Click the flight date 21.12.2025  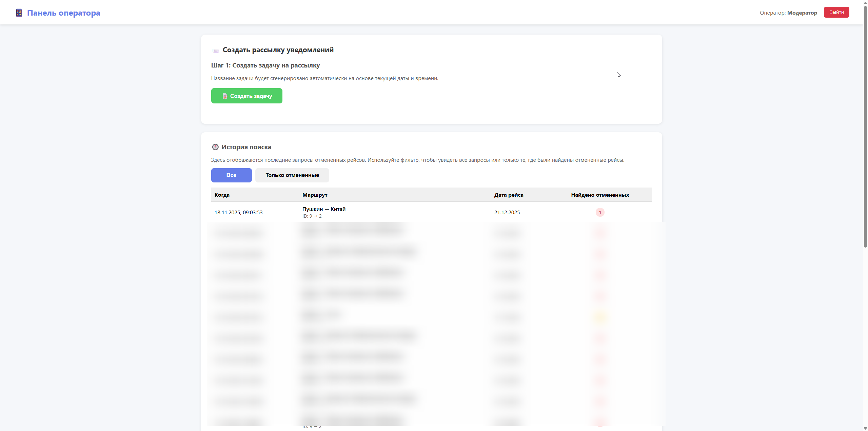(507, 213)
